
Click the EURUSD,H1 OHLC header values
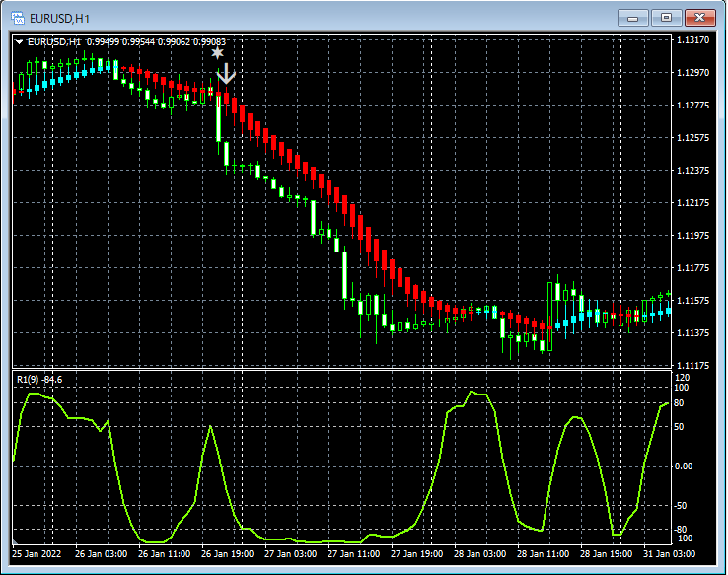click(x=126, y=42)
